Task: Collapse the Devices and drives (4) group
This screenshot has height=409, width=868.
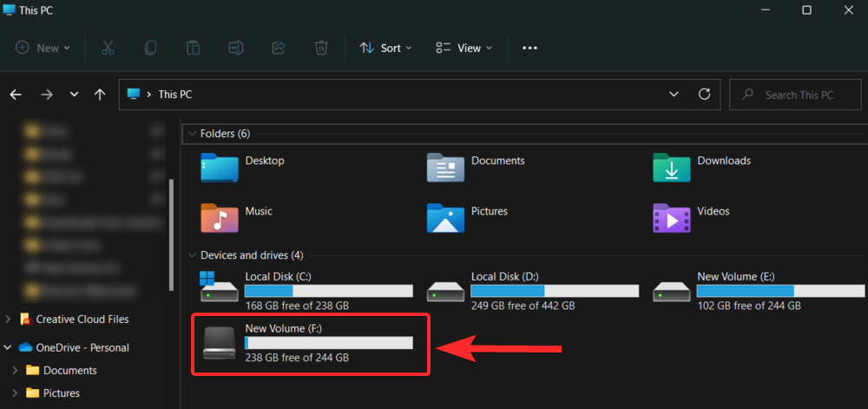Action: click(192, 255)
